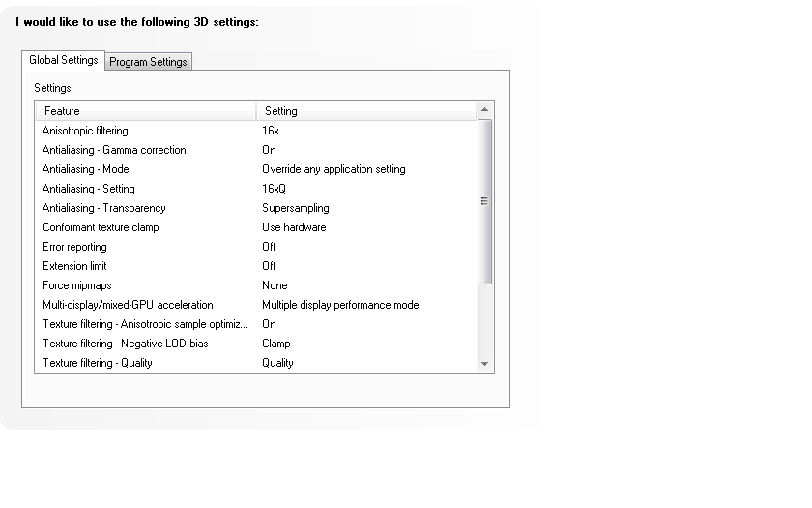Switch to the Program Settings tab
Screen dimensions: 812x508
148,62
